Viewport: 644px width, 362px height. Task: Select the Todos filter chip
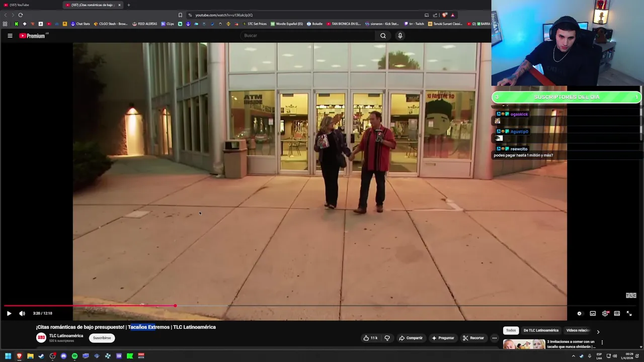(511, 330)
